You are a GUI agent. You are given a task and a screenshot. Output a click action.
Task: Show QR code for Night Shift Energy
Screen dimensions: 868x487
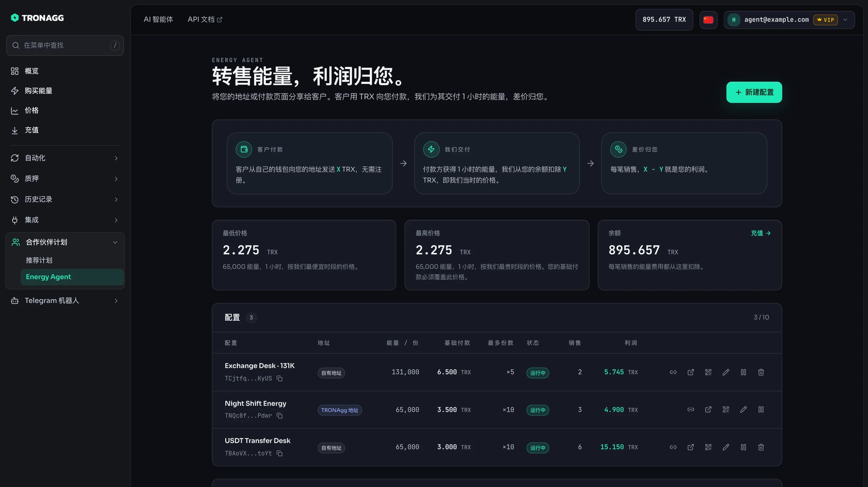coord(726,410)
